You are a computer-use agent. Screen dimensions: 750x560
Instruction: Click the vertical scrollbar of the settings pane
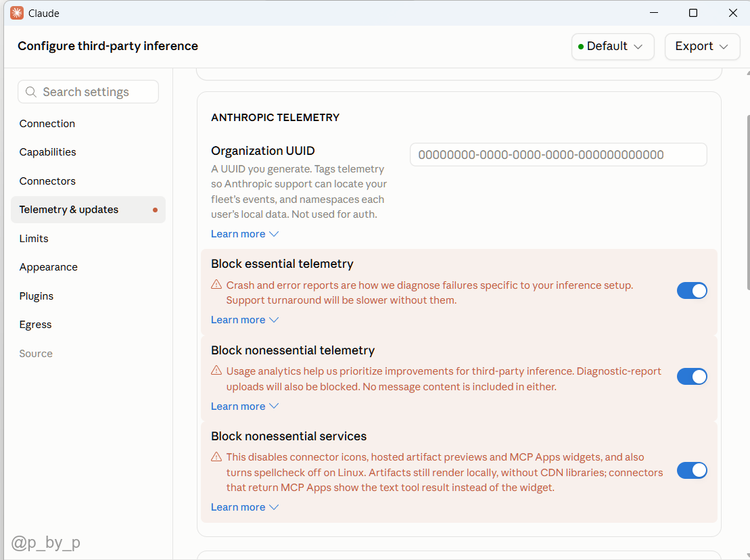point(748,202)
